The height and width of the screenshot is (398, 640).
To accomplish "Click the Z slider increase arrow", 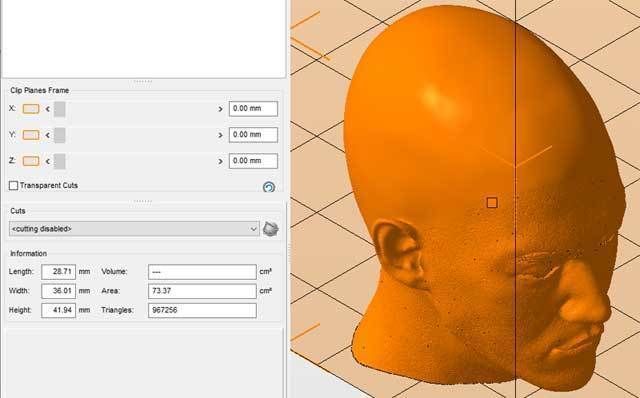I will (220, 161).
